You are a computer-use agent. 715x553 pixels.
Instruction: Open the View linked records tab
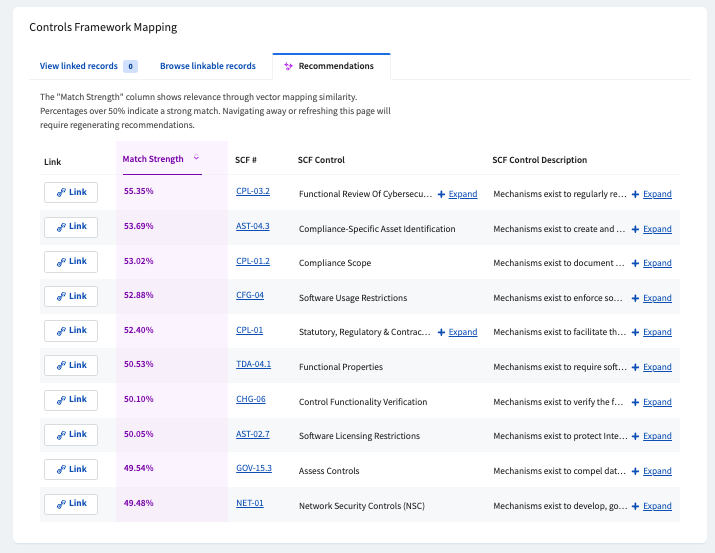(x=79, y=66)
